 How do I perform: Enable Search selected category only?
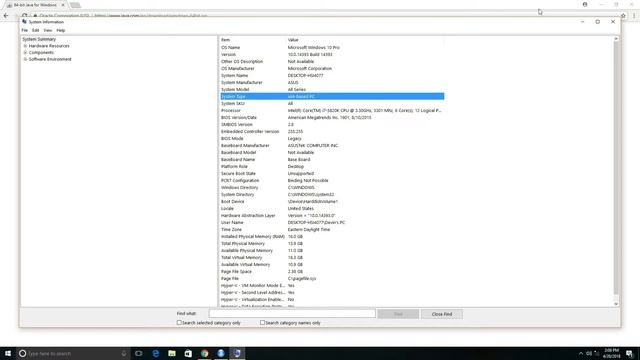point(179,322)
